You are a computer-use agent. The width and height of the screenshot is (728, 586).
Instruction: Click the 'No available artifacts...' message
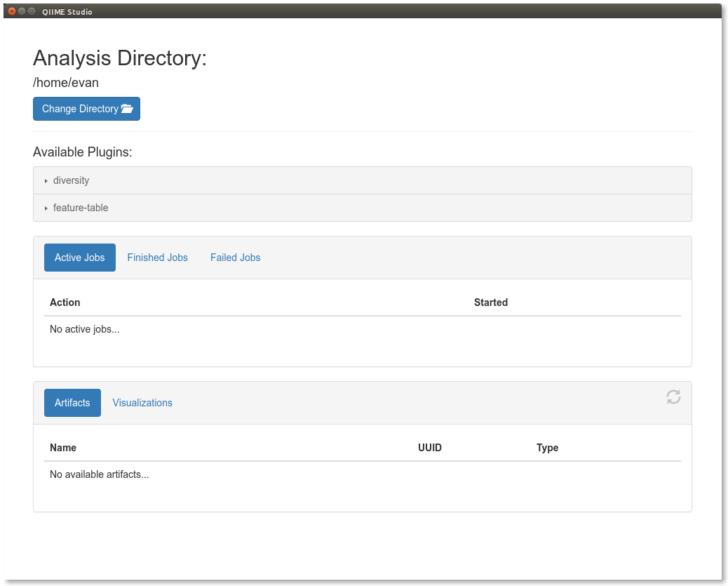[x=100, y=474]
